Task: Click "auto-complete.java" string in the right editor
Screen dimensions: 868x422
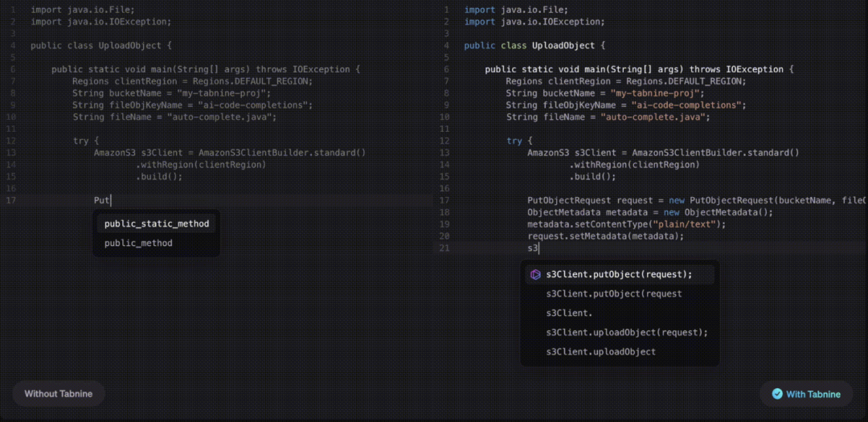Action: click(654, 117)
